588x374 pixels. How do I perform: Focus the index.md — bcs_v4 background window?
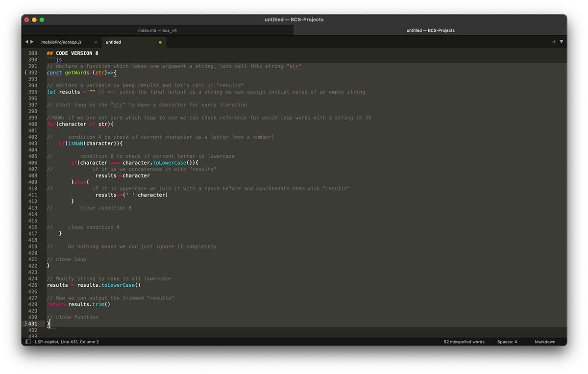click(x=157, y=30)
